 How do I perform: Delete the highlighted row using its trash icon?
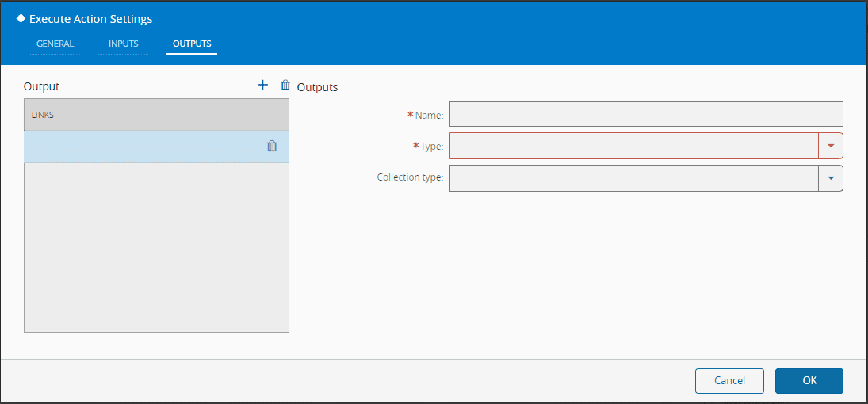click(x=272, y=146)
